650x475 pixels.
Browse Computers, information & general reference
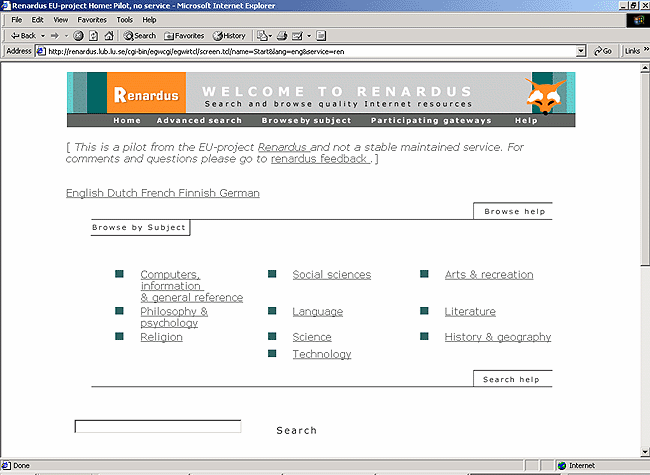click(192, 286)
